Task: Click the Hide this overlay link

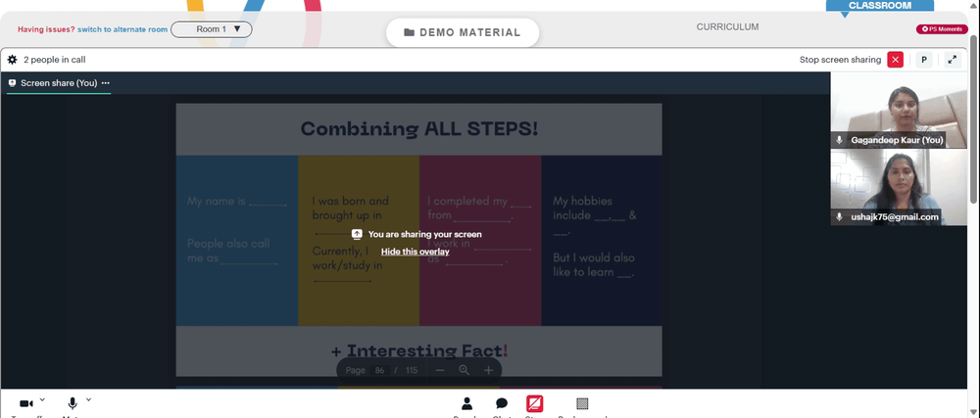Action: click(x=415, y=252)
